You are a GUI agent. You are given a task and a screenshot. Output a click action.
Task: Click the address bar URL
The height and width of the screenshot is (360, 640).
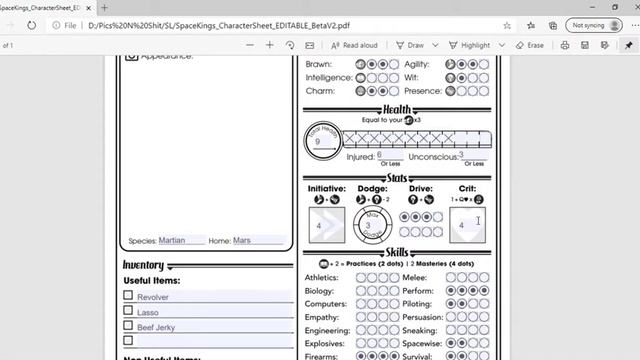219,26
